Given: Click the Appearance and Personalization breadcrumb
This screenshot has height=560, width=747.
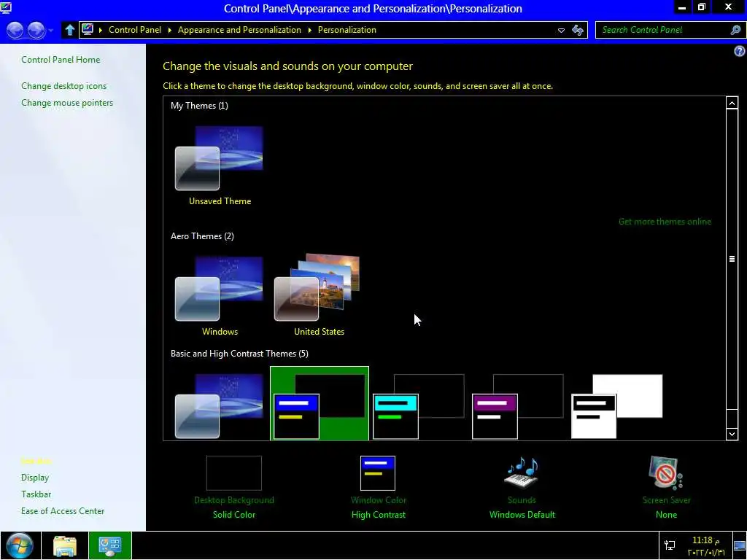Looking at the screenshot, I should click(x=239, y=29).
